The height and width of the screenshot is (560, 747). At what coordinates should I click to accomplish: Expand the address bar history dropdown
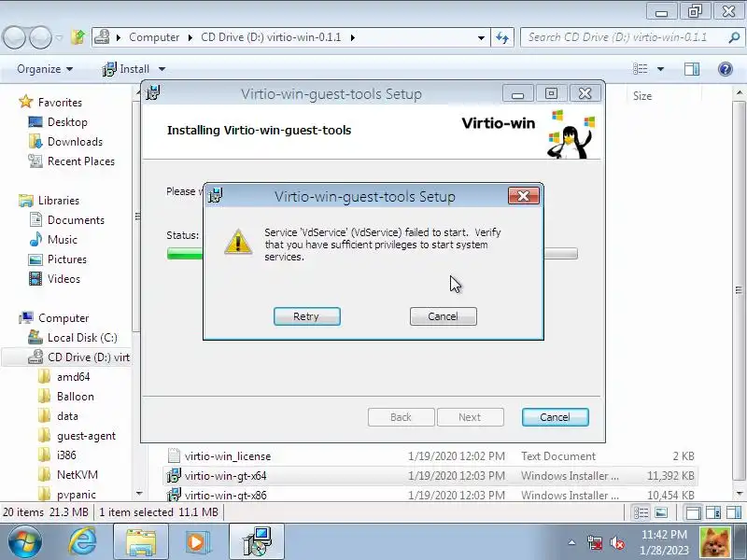[481, 37]
